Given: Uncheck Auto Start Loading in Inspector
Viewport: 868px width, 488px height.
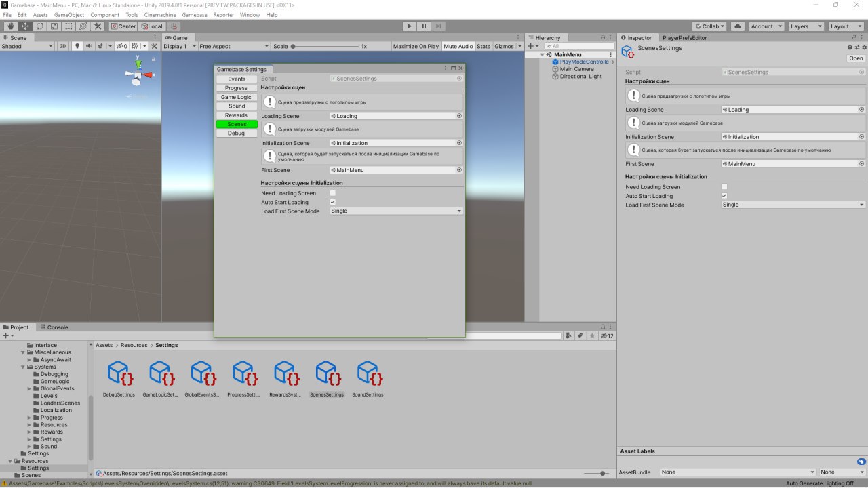Looking at the screenshot, I should pyautogui.click(x=724, y=196).
